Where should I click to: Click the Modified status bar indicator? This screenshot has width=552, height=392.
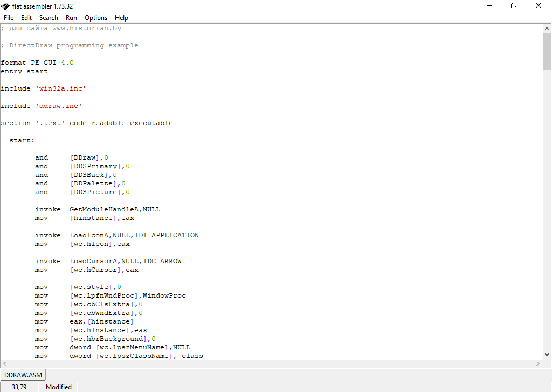click(x=59, y=387)
